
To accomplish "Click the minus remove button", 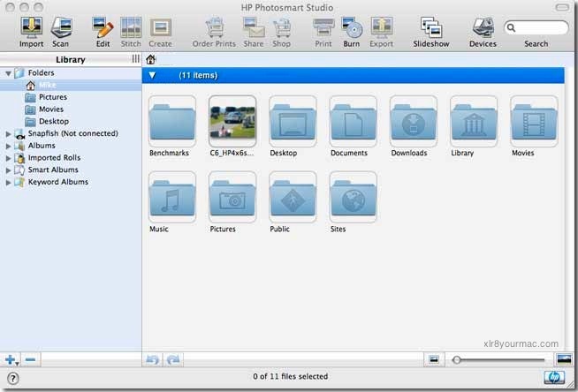I will click(x=31, y=359).
